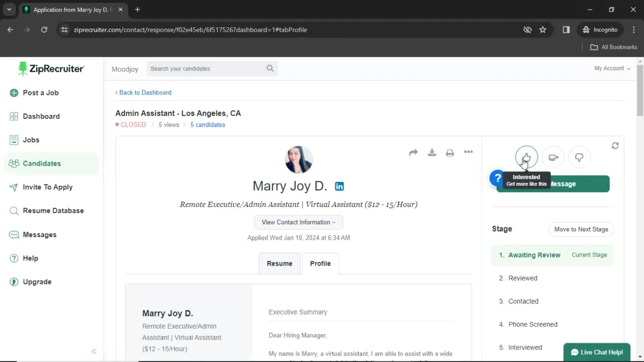Select Candidates in the sidebar

(52, 164)
